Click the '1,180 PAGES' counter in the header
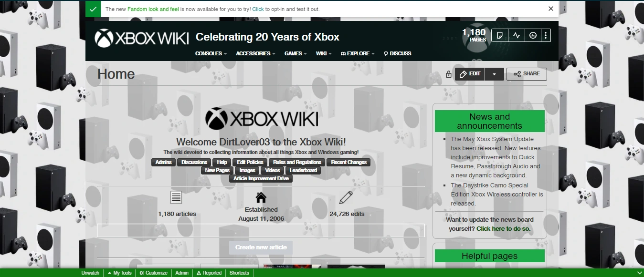The height and width of the screenshot is (277, 644). [x=474, y=35]
